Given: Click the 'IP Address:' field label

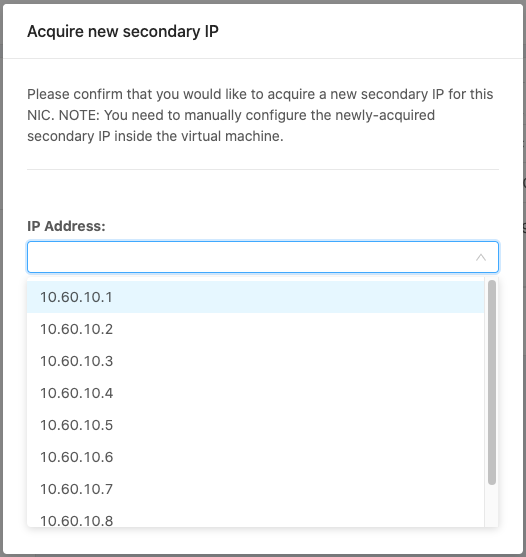Looking at the screenshot, I should click(66, 226).
